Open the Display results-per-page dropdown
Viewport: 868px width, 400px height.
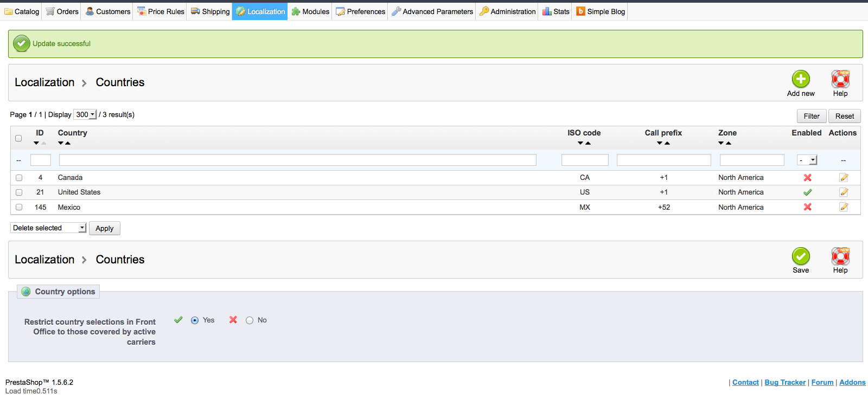click(x=85, y=114)
